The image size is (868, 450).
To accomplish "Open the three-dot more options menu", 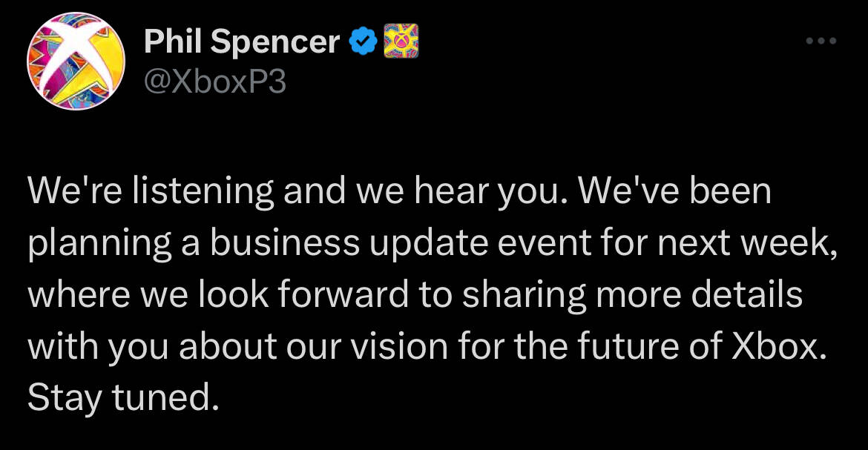I will [x=821, y=41].
